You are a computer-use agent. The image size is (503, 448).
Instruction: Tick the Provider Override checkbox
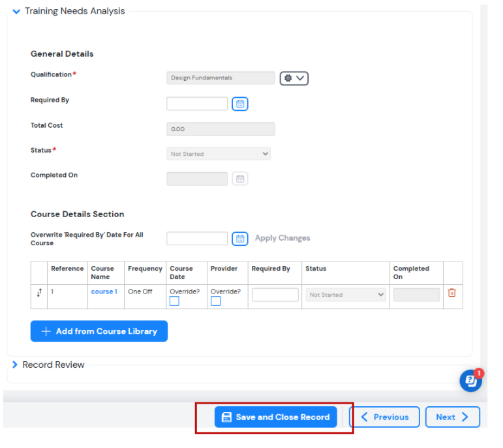(215, 301)
